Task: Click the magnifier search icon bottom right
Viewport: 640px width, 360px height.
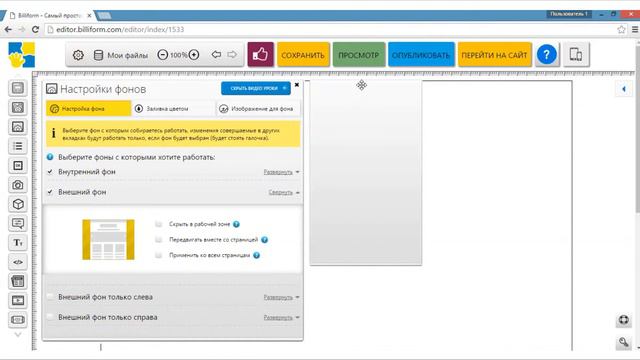Action: 623,342
